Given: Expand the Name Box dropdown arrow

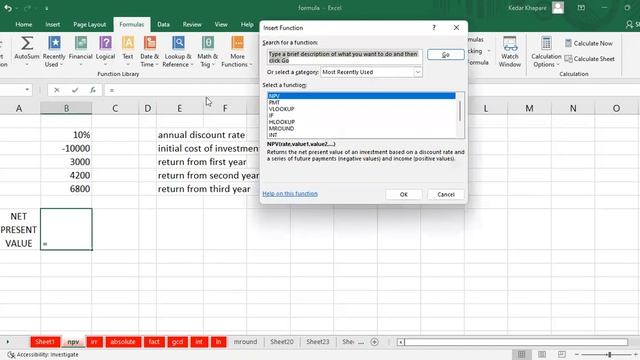Looking at the screenshot, I should click(27, 90).
